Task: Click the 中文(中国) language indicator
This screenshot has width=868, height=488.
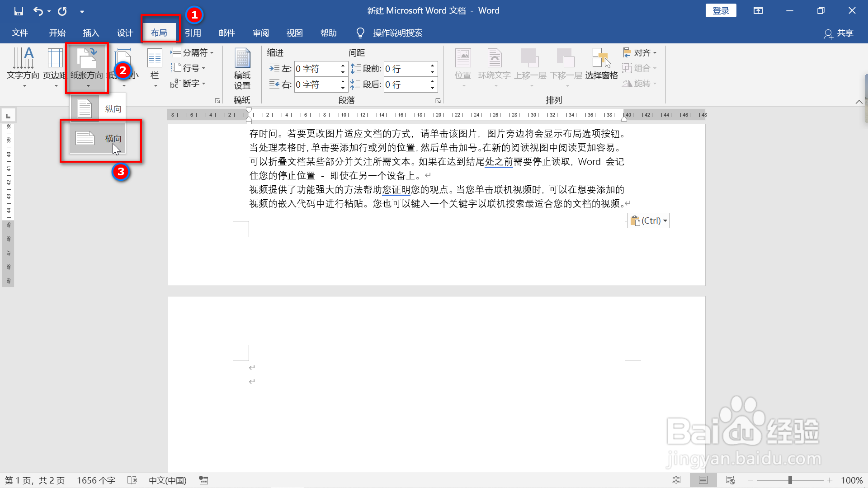Action: click(x=168, y=480)
